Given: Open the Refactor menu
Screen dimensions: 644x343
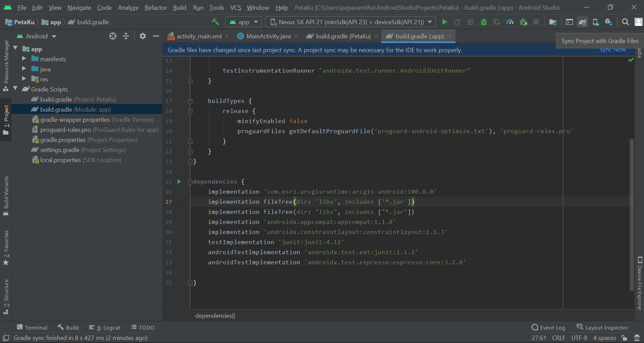Looking at the screenshot, I should coord(156,7).
